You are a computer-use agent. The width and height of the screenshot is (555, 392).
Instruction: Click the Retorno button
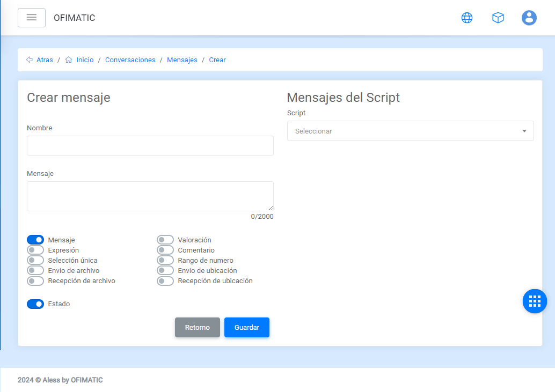point(198,328)
